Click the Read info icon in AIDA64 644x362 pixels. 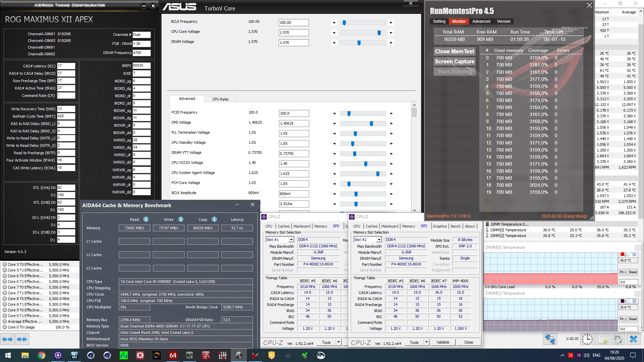[146, 219]
